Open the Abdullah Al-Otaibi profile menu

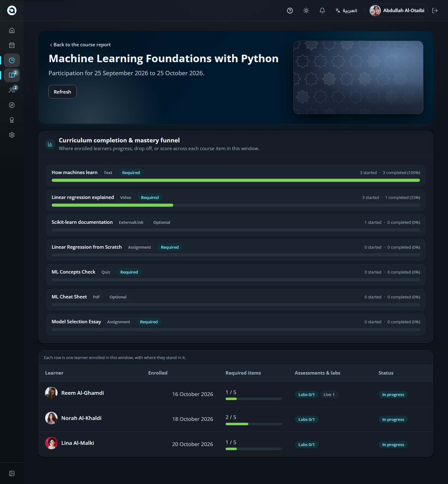pyautogui.click(x=398, y=11)
